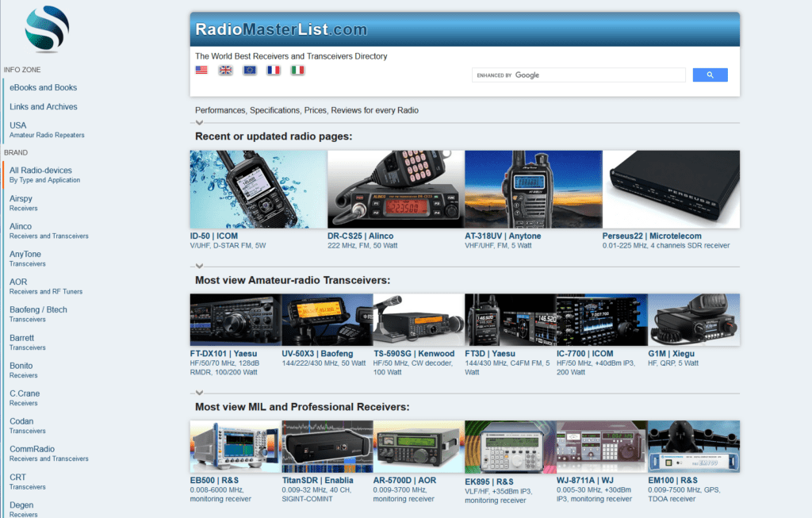812x518 pixels.
Task: Open the FT-DX101 Yaesu transceiver image
Action: (236, 320)
